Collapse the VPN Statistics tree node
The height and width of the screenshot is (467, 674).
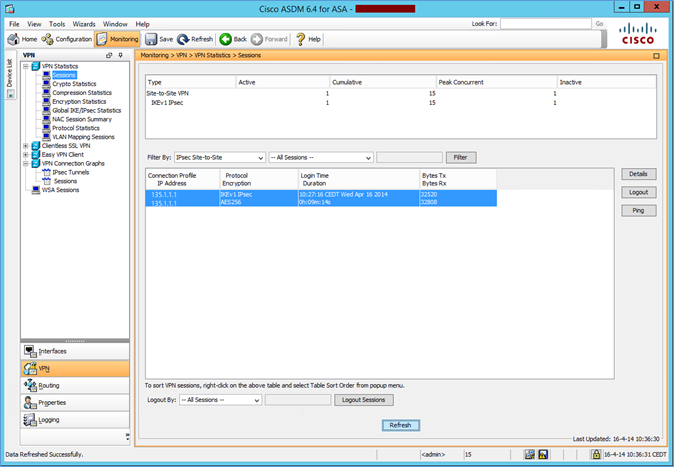(26, 66)
